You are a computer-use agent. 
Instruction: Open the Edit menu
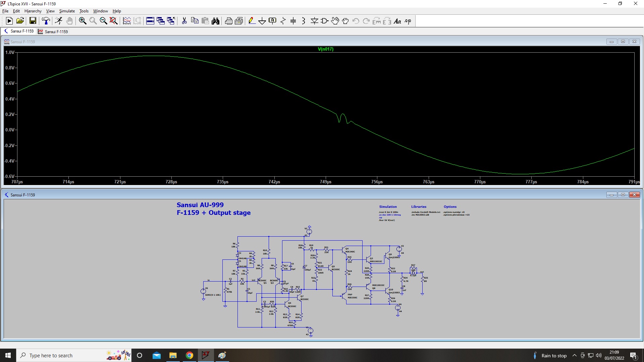tap(16, 11)
